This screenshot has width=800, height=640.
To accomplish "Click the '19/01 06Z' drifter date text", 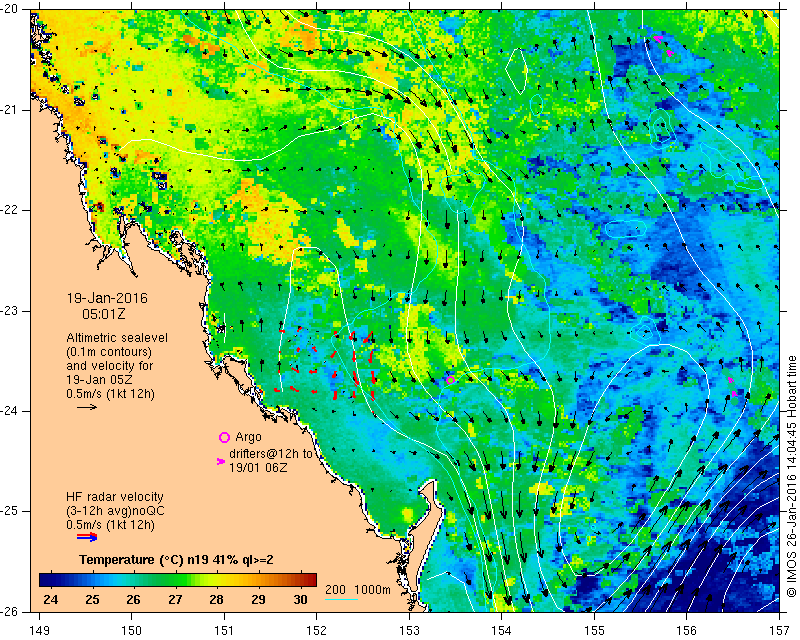I will click(258, 467).
